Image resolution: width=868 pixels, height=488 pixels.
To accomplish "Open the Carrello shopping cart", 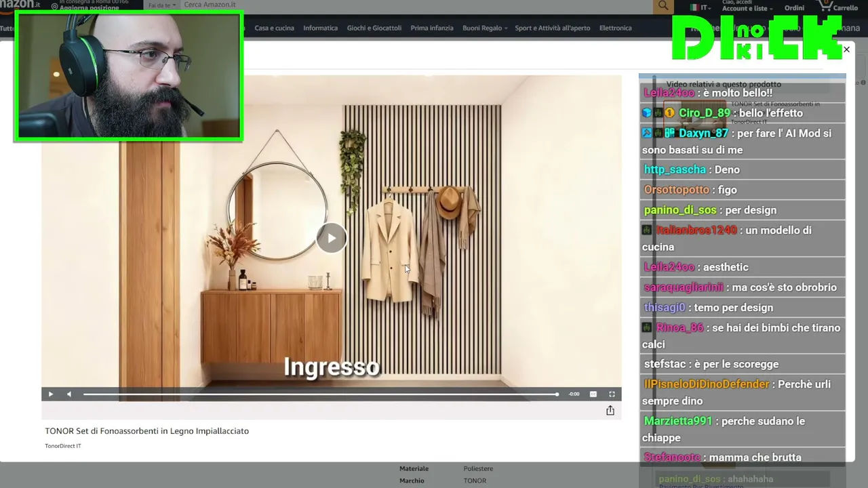I will pos(838,7).
